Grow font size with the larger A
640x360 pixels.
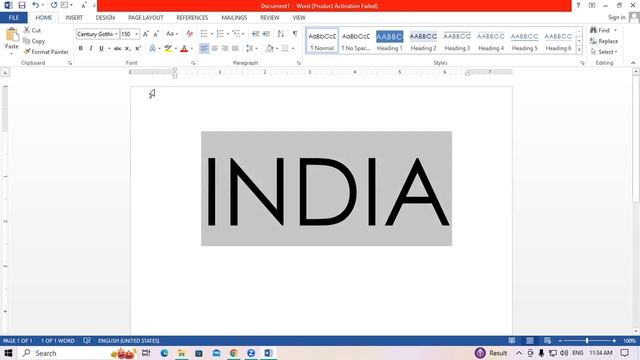146,34
